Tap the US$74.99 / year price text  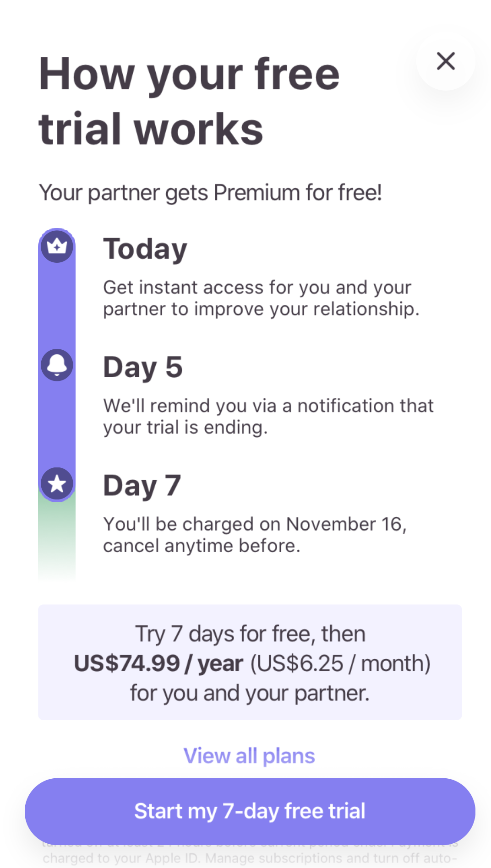[158, 663]
